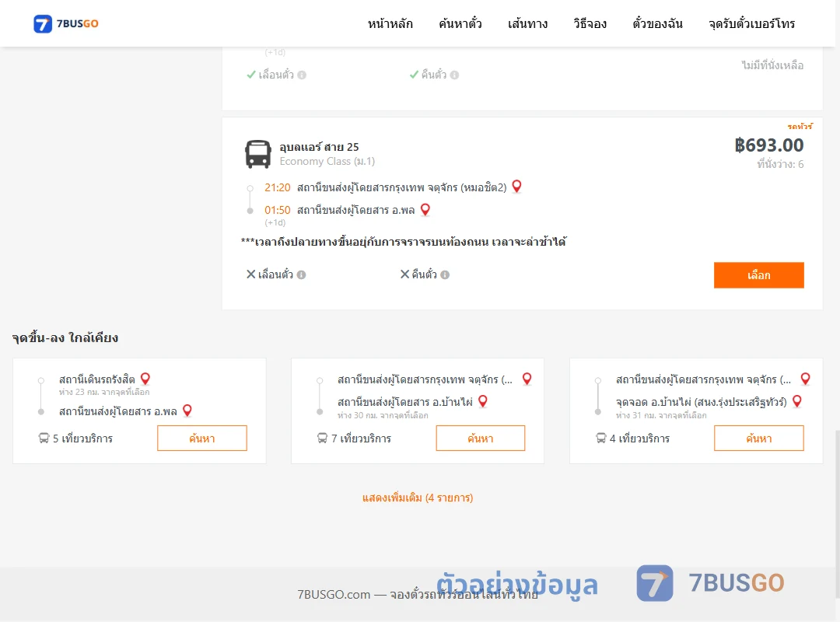The width and height of the screenshot is (840, 622).
Task: Open the จุดรับตั๋วเบอร์โทร menu item
Action: point(751,23)
